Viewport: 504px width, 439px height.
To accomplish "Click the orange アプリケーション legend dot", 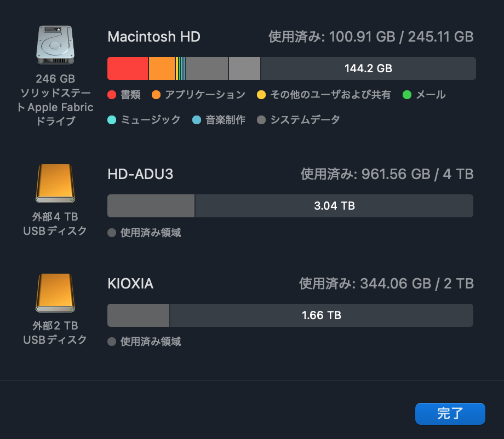I will point(156,95).
